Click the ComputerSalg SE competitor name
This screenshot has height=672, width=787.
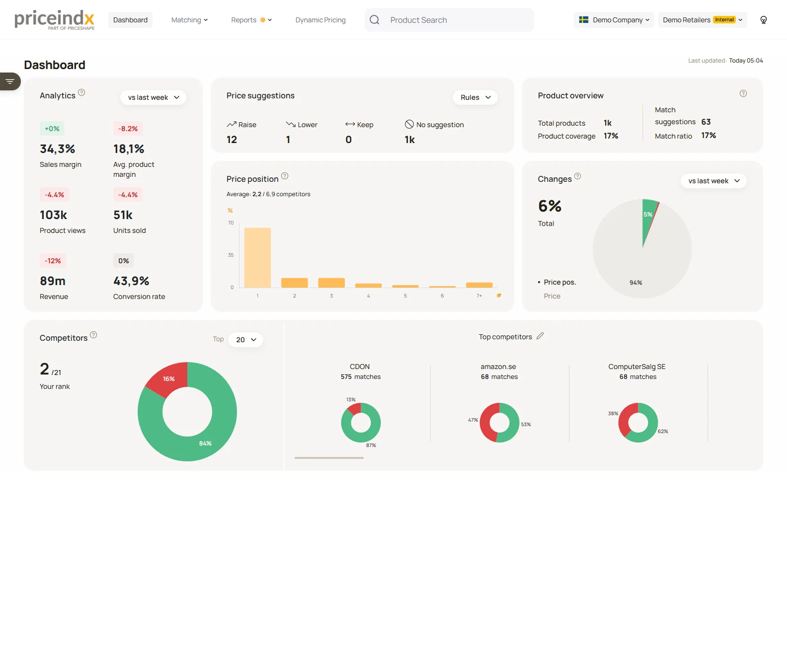(x=637, y=367)
